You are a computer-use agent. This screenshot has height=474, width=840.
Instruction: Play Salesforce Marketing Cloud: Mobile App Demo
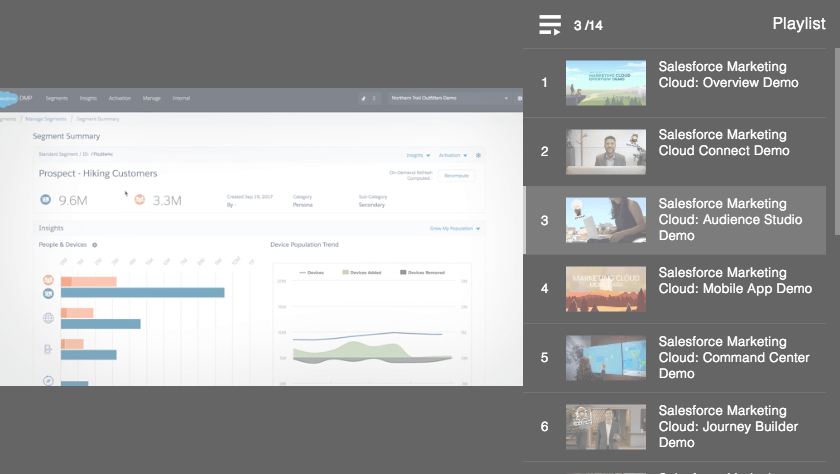click(x=735, y=281)
